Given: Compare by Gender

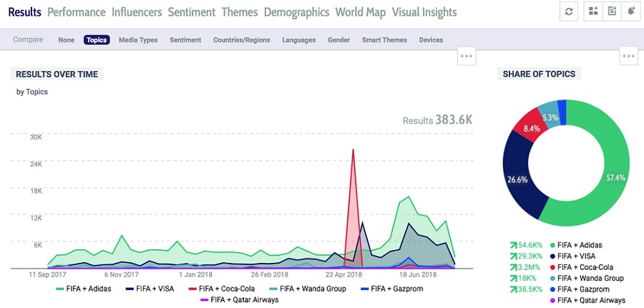Looking at the screenshot, I should (x=339, y=40).
